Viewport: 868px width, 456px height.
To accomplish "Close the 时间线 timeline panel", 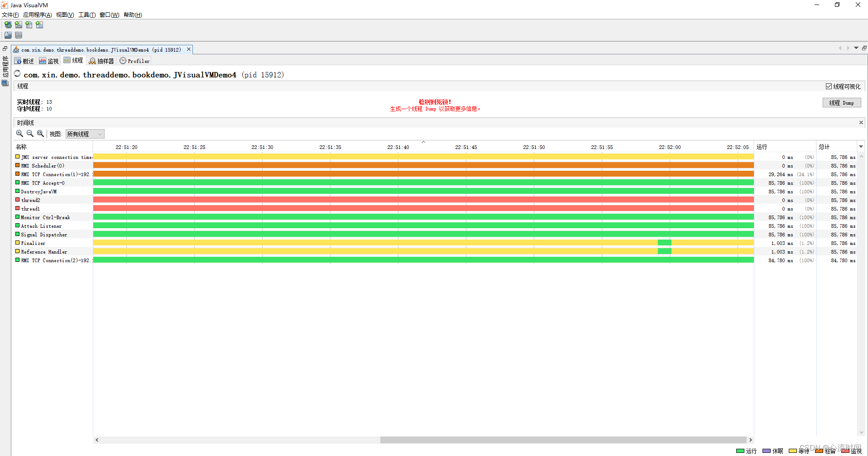I will [x=861, y=123].
